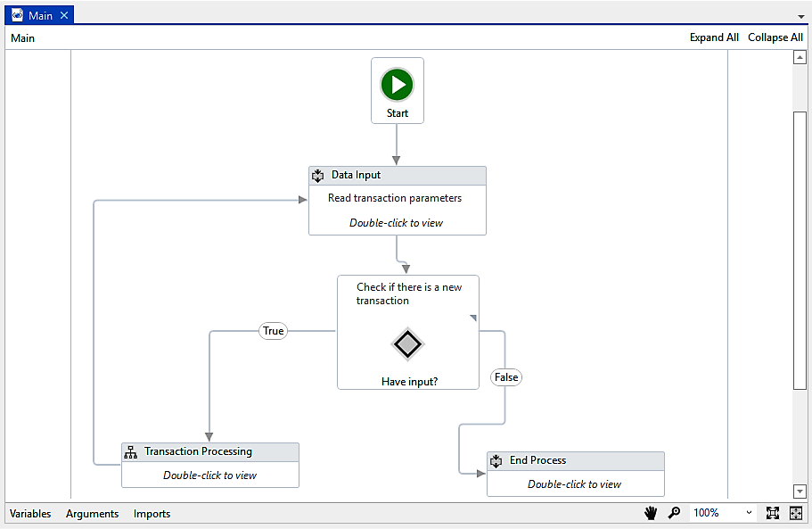This screenshot has height=529, width=812.
Task: Click 'Read transaction parameters' text
Action: [395, 198]
